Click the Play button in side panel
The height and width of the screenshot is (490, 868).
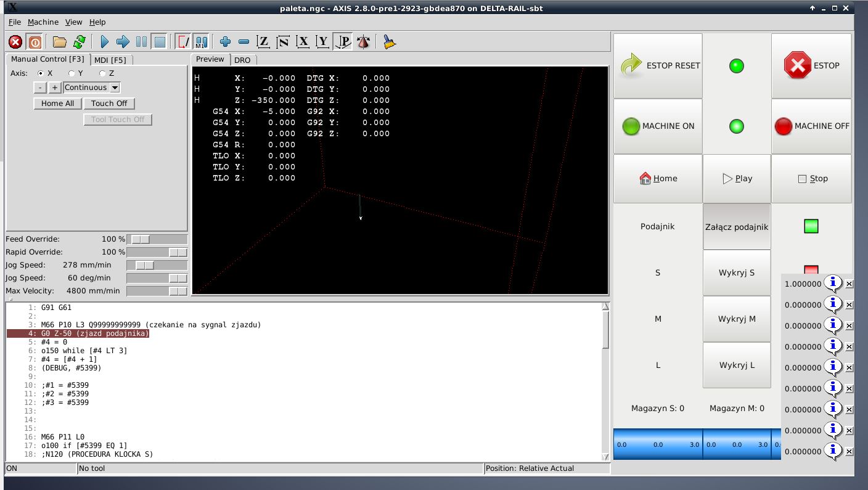pos(737,179)
